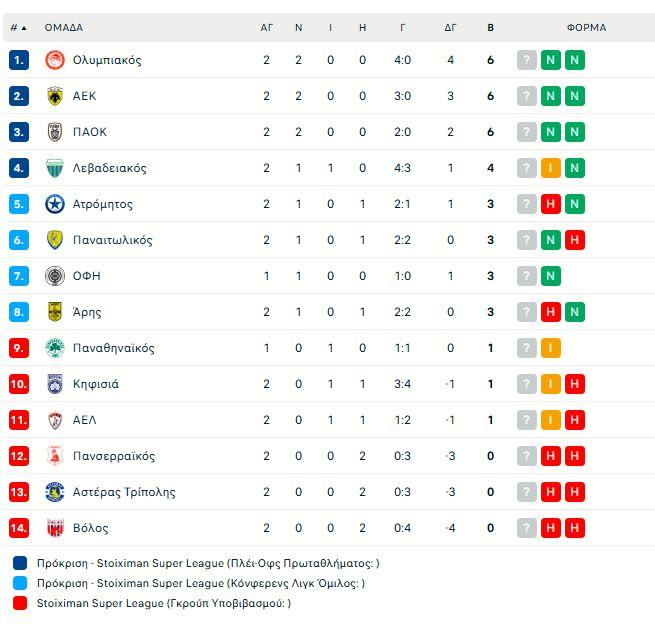Click the Λεβαδειακός team logo
Screen dimensions: 655x626
[x=55, y=168]
